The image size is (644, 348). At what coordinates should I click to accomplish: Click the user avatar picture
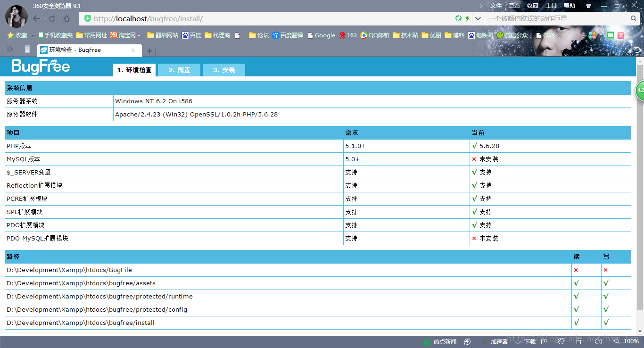pos(16,16)
